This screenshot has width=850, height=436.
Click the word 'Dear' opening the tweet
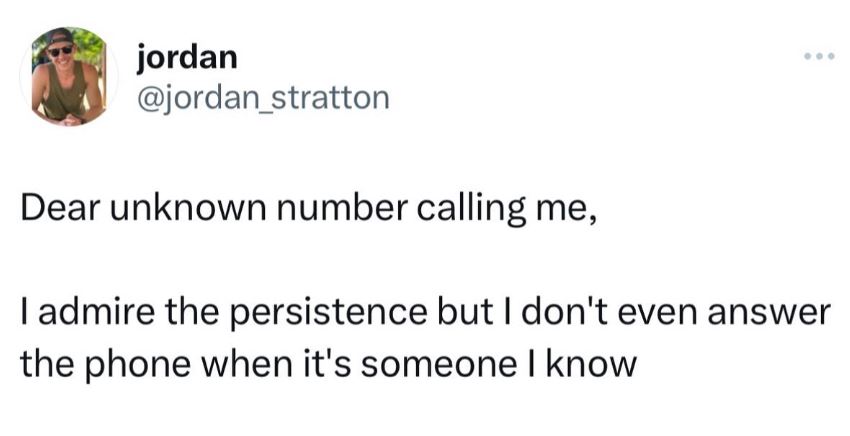pos(62,208)
